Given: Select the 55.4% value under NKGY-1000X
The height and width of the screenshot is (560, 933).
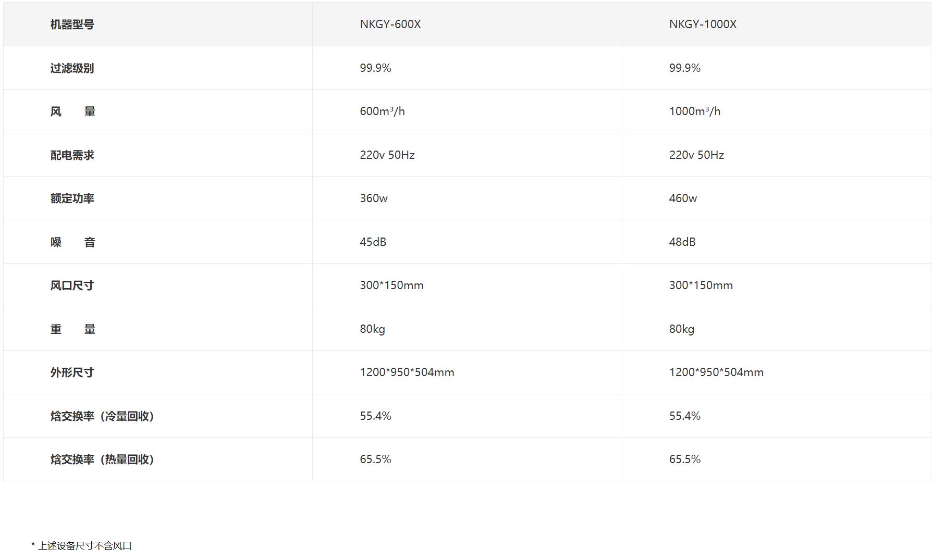Looking at the screenshot, I should point(685,416).
